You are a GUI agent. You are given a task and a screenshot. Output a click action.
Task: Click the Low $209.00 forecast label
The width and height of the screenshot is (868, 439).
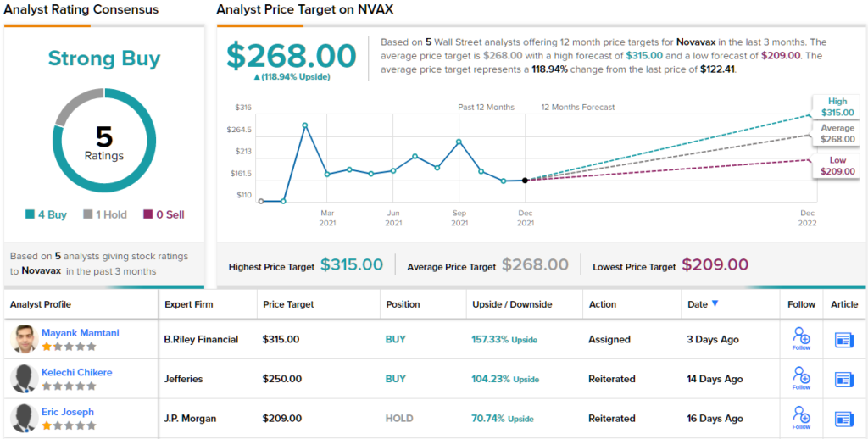[x=837, y=165]
